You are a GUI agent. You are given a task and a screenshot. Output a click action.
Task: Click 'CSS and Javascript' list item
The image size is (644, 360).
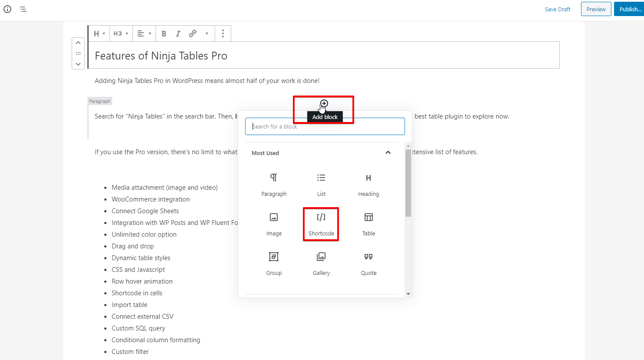coord(138,270)
